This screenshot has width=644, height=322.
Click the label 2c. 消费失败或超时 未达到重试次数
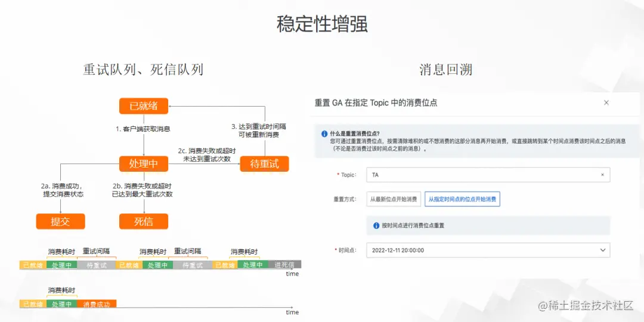point(206,154)
